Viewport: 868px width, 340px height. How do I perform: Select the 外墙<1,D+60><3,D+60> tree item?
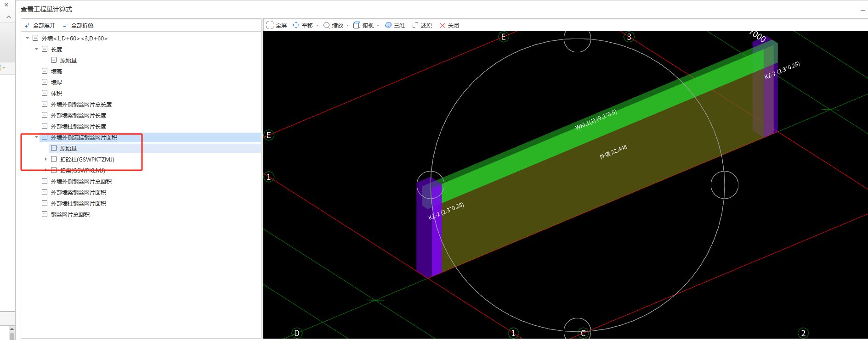pyautogui.click(x=74, y=38)
